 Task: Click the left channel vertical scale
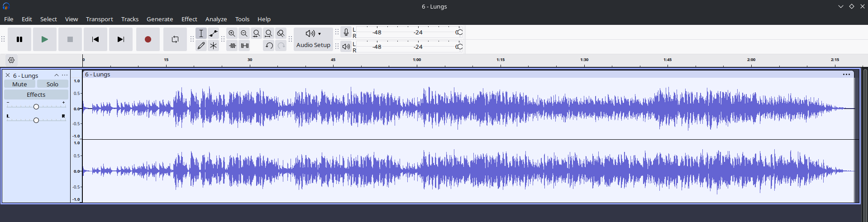pyautogui.click(x=76, y=109)
